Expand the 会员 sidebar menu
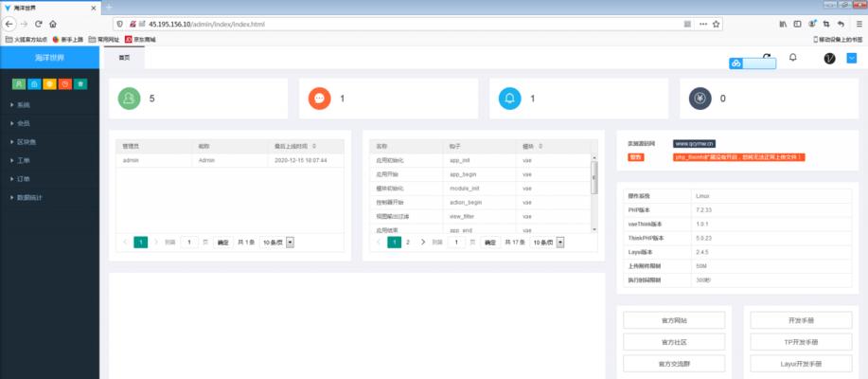868x379 pixels. (x=50, y=123)
